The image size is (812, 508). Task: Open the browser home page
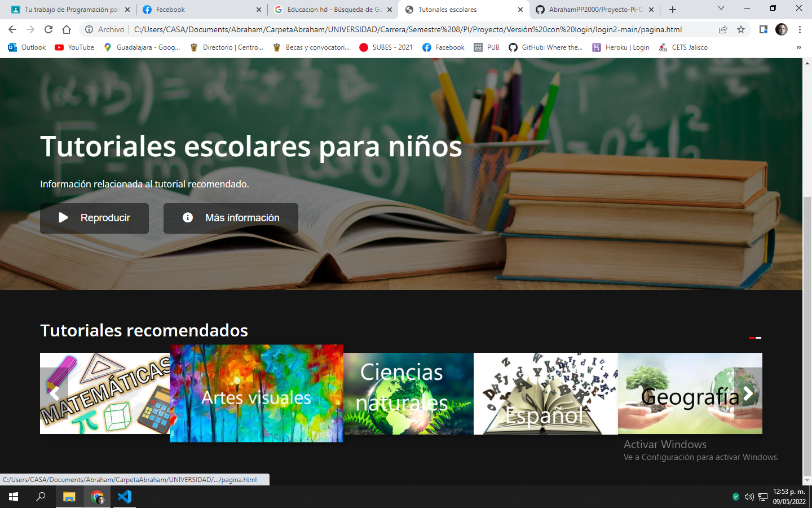(67, 29)
